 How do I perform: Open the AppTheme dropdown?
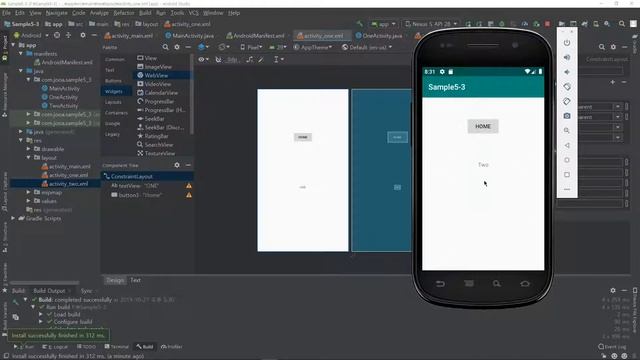point(313,47)
